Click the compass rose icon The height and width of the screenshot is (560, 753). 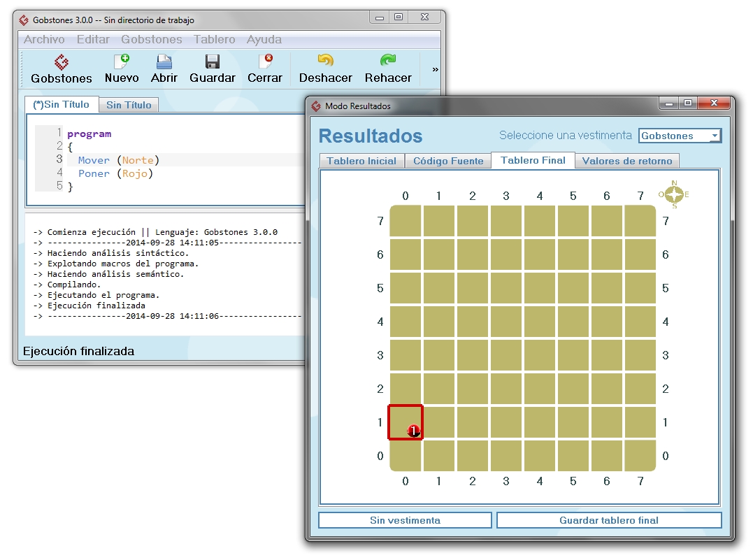coord(674,195)
